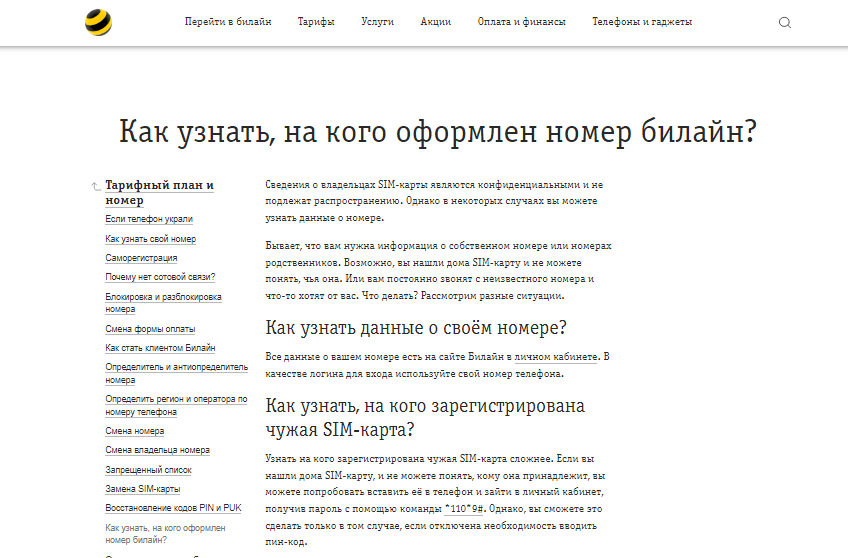The image size is (848, 558).
Task: Open the Смена формы оплаты link
Action: click(150, 329)
